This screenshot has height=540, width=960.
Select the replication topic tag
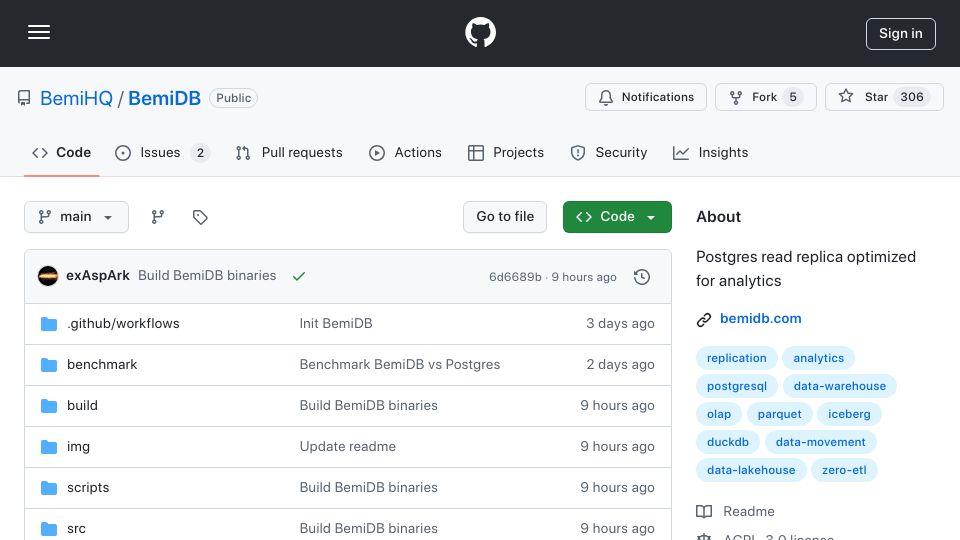(737, 358)
